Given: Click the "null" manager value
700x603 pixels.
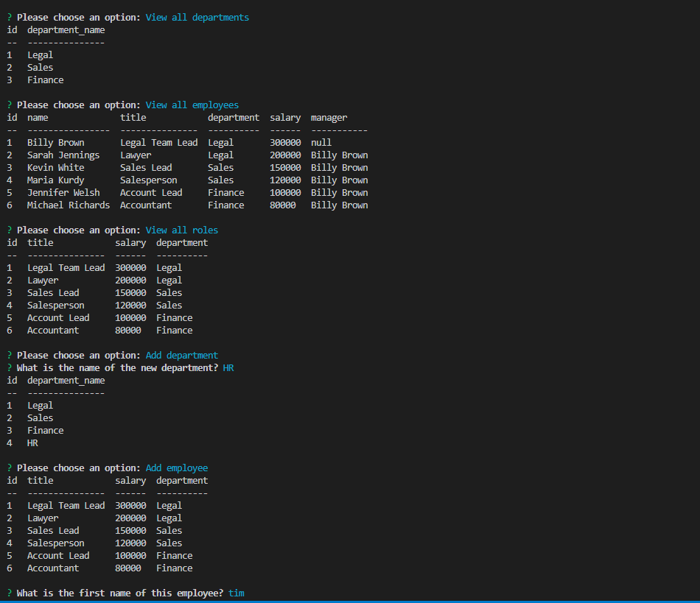Looking at the screenshot, I should pyautogui.click(x=321, y=143).
